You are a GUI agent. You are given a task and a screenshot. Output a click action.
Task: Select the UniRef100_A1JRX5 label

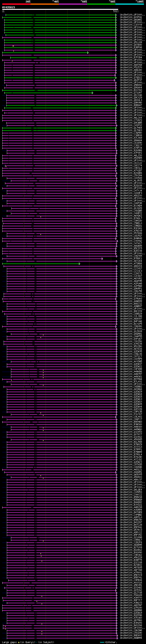tap(131, 181)
